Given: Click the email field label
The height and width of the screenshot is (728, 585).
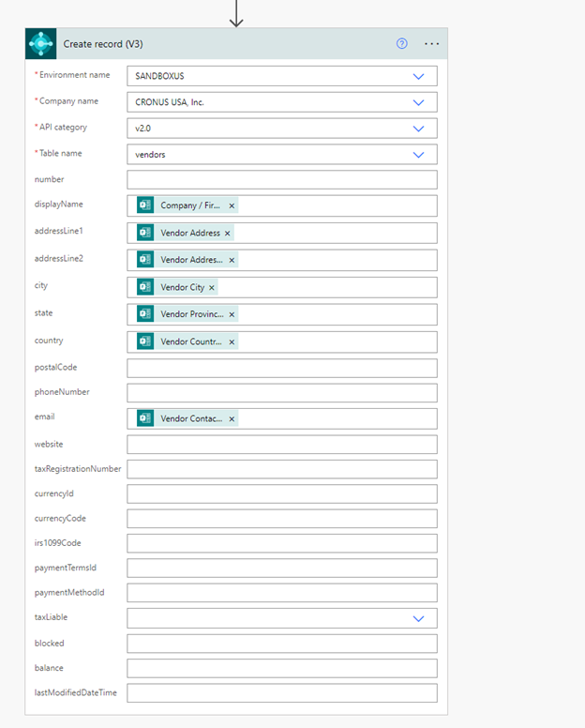Looking at the screenshot, I should pyautogui.click(x=45, y=417).
